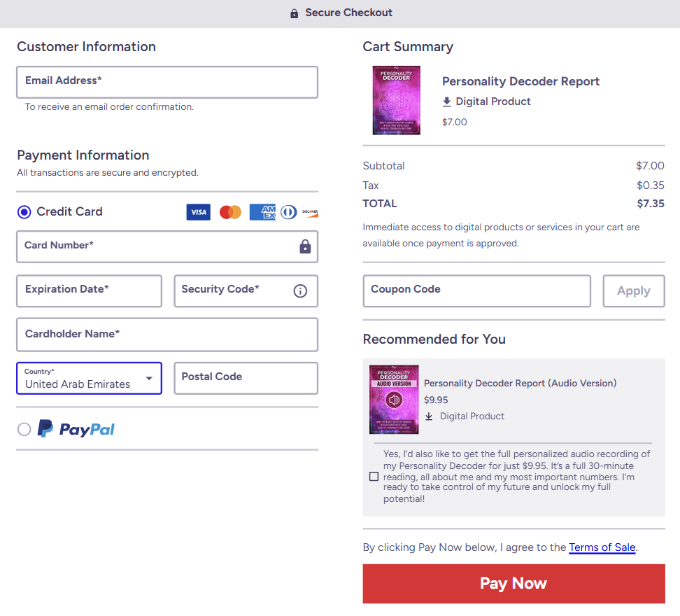The image size is (680, 616).
Task: Click the Personality Decoder Report thumbnail
Action: [x=396, y=100]
